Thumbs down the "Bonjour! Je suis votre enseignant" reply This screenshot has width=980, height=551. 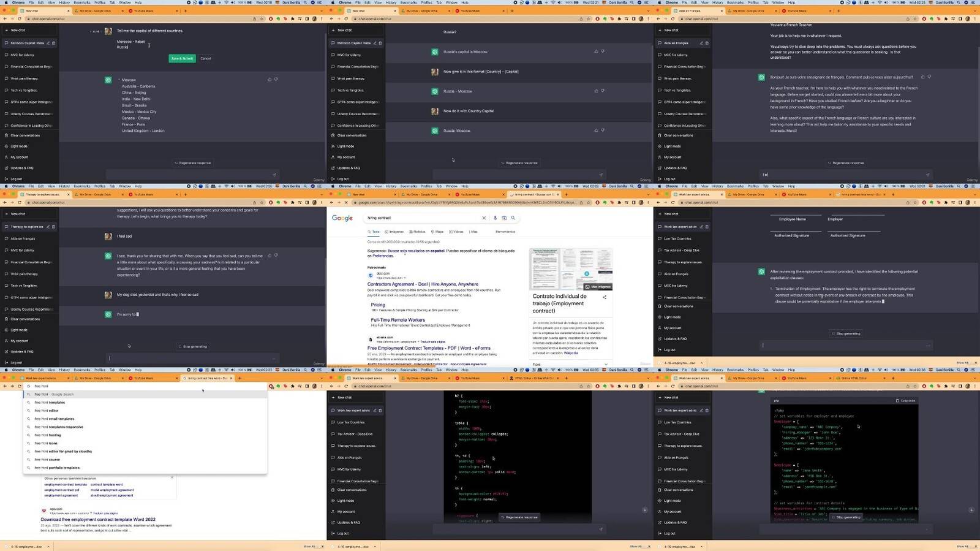pyautogui.click(x=929, y=77)
